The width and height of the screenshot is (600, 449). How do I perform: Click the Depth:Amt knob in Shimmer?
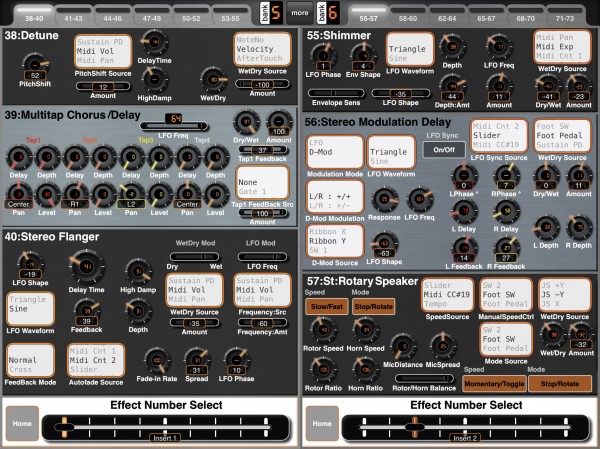tap(452, 87)
